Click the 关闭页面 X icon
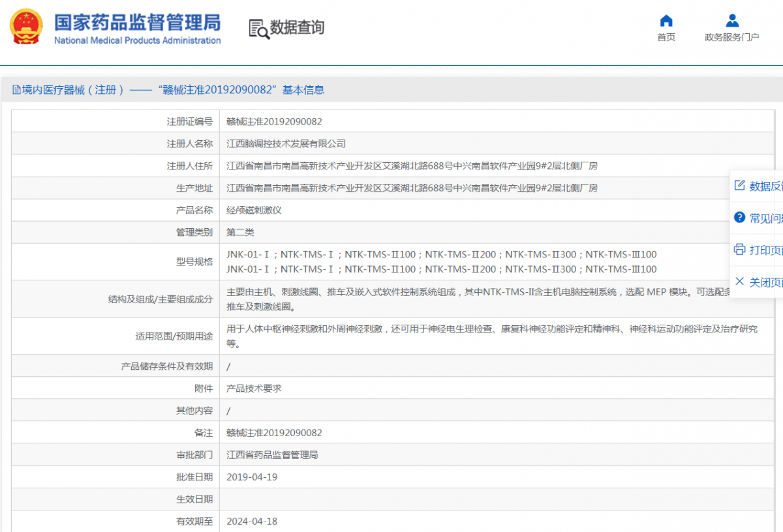 pos(739,281)
